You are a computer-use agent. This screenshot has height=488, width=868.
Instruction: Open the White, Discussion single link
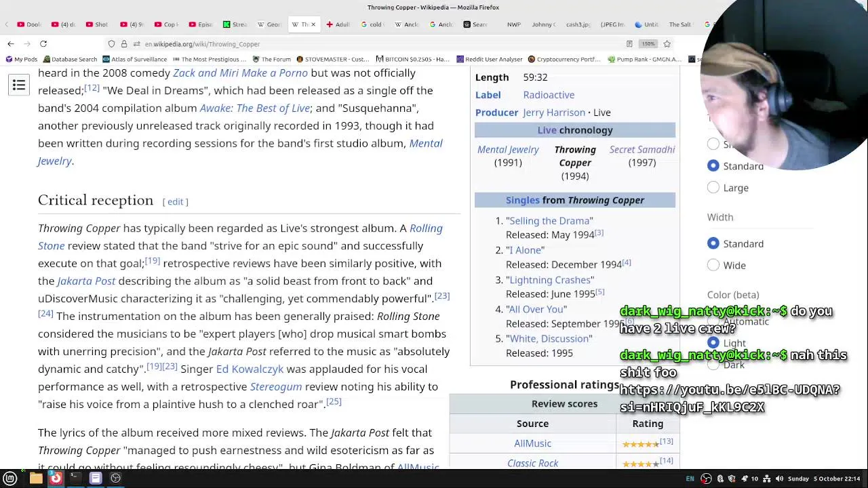click(549, 339)
